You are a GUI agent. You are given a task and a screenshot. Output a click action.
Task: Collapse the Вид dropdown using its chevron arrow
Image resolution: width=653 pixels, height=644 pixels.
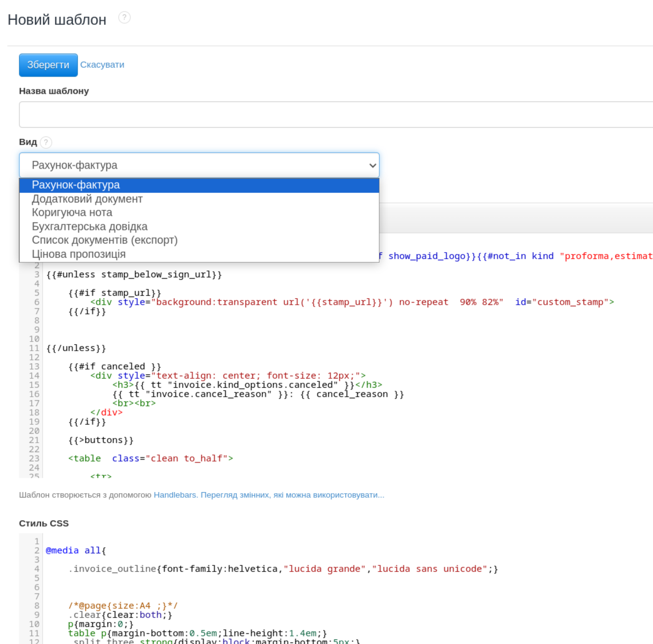click(x=372, y=166)
